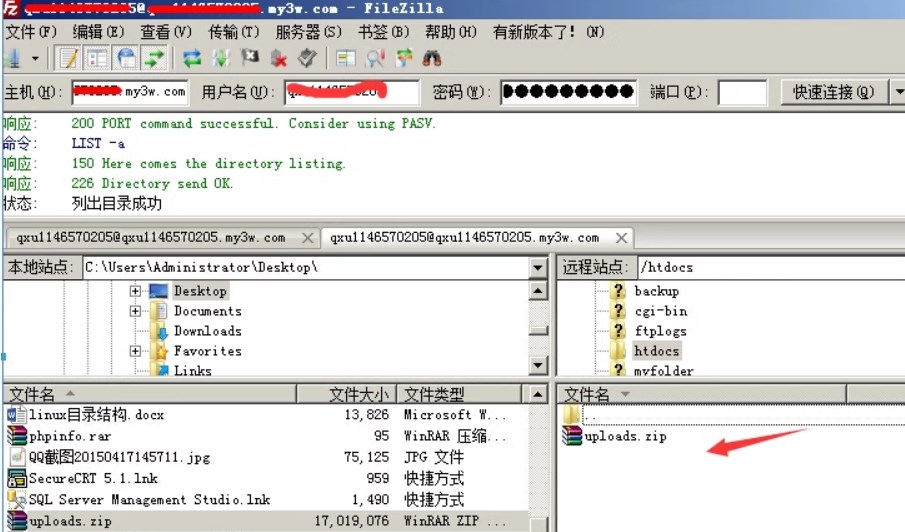Click the process queue toolbar icon
This screenshot has height=532, width=905.
click(x=221, y=59)
